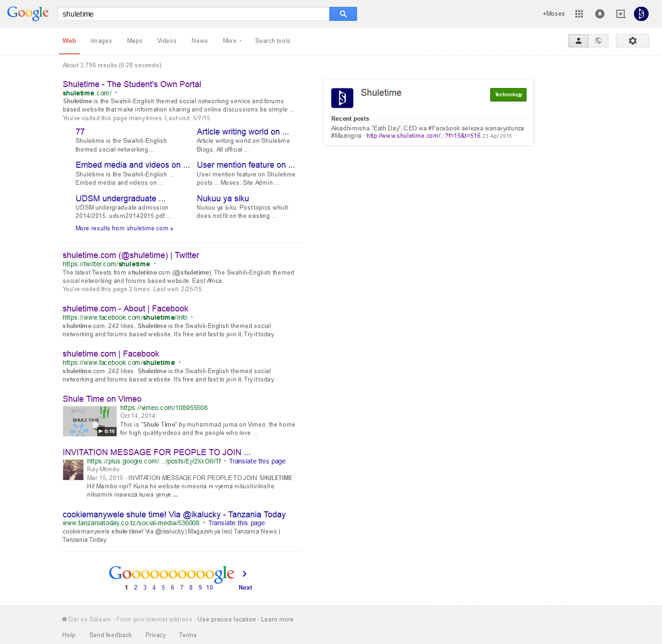Expand arrow next to shuletime.com/ URL

pyautogui.click(x=116, y=93)
